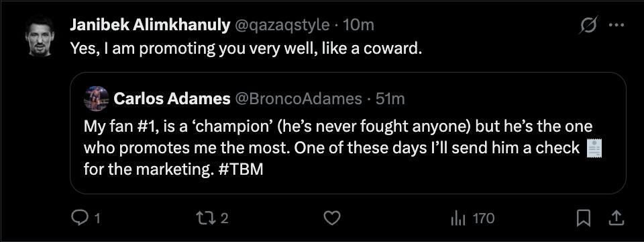Click the @qazaqstyle handle
644x242 pixels.
[282, 26]
